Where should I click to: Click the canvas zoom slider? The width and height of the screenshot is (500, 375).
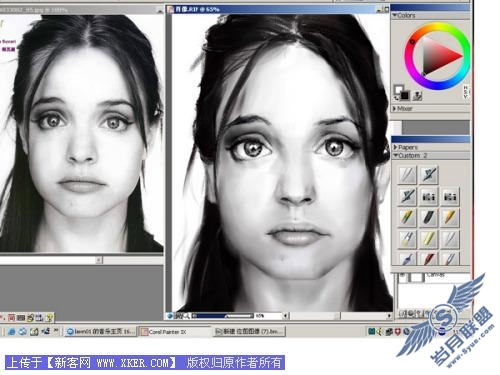pyautogui.click(x=223, y=316)
